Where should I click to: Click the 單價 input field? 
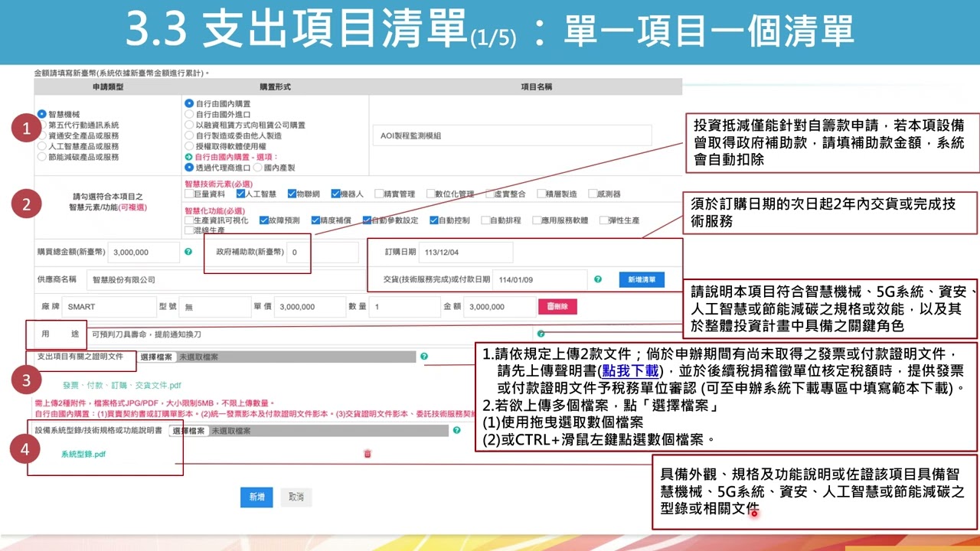click(309, 307)
